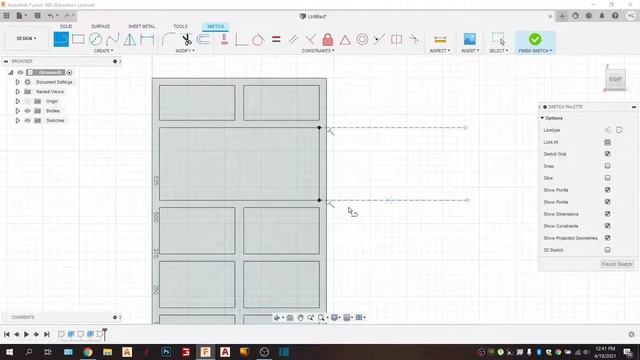Apply Perpendicular constraint
This screenshot has width=640, height=360.
coord(310,40)
